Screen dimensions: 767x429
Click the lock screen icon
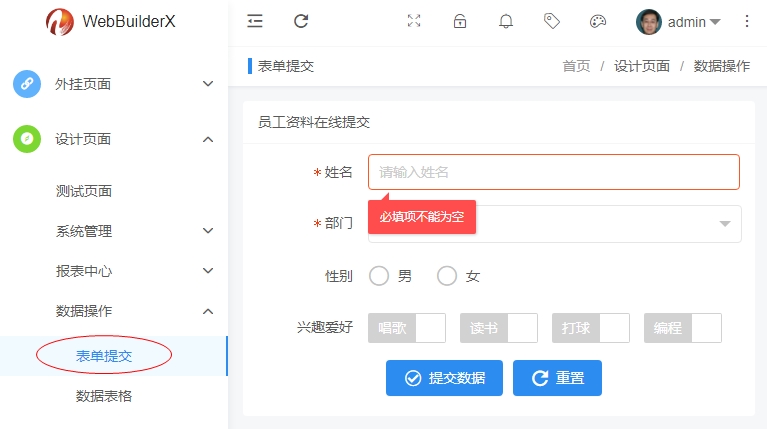point(460,21)
